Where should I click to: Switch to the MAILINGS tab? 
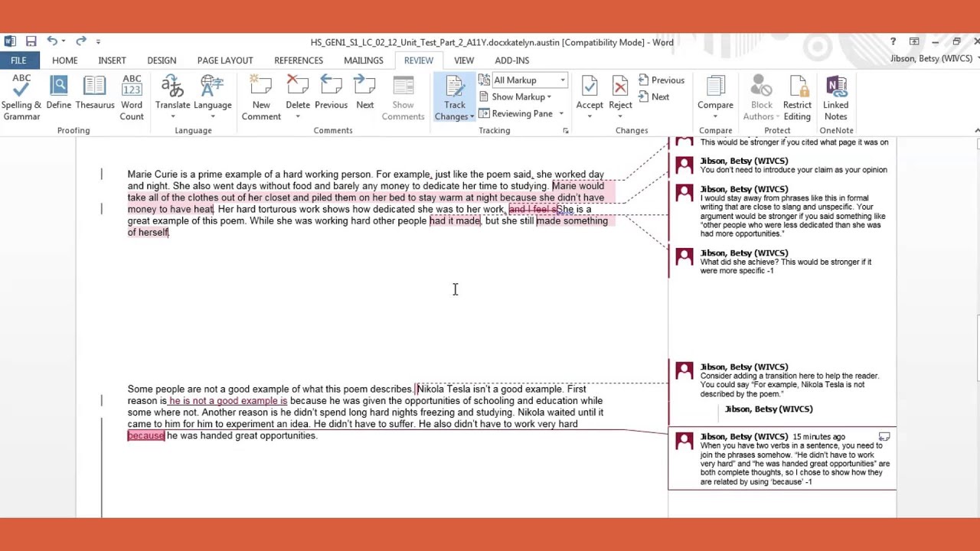point(364,60)
